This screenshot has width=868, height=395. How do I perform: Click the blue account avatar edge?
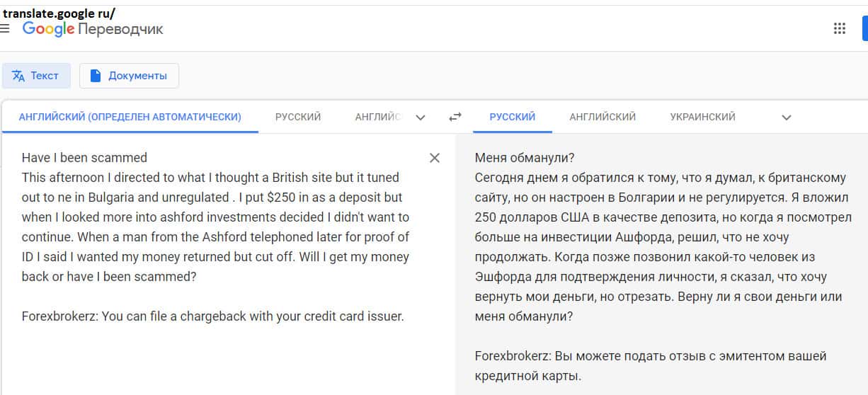tap(864, 28)
